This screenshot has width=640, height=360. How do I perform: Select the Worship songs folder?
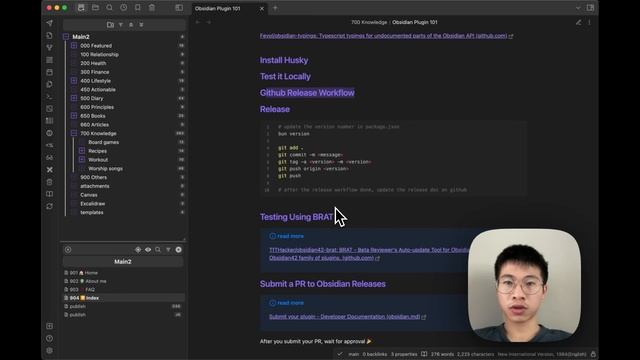coord(105,169)
